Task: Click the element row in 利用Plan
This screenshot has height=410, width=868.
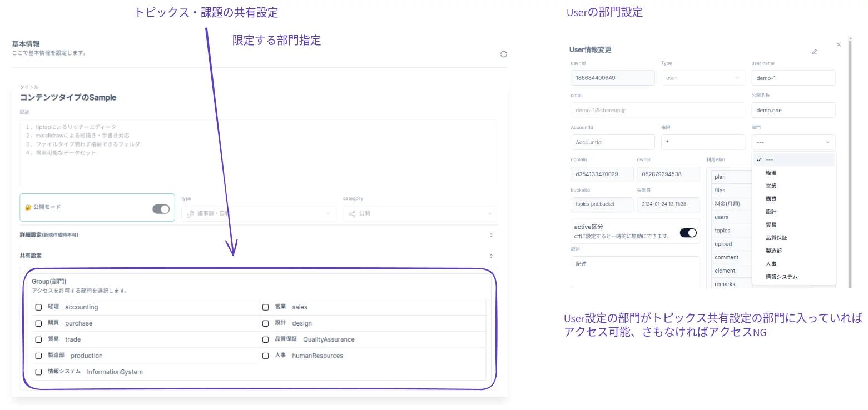Action: coord(731,271)
